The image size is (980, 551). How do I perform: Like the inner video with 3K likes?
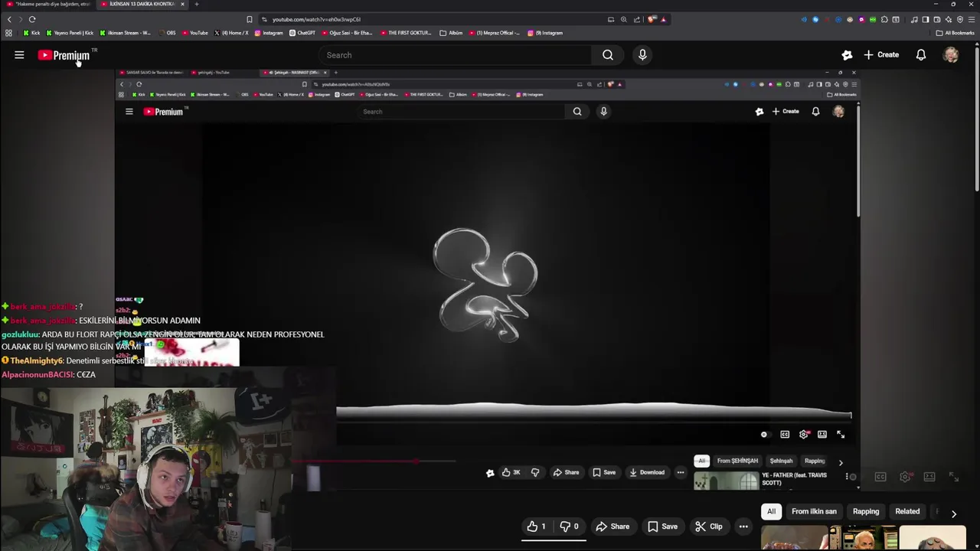(x=511, y=472)
